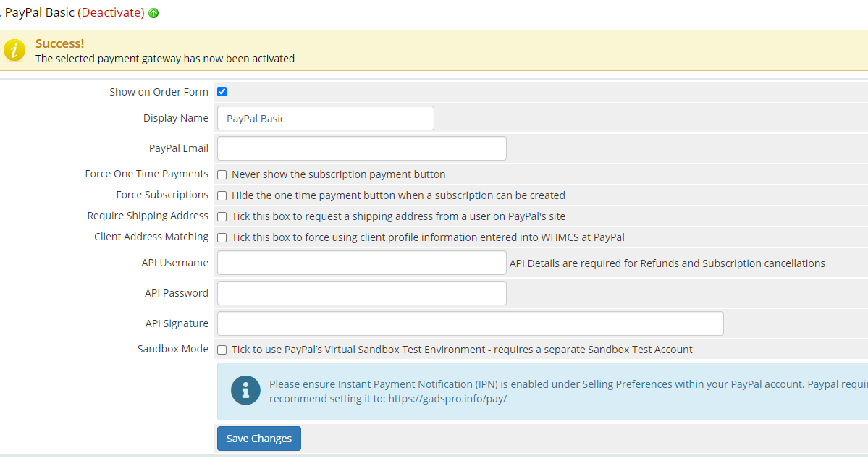The width and height of the screenshot is (868, 461).
Task: Click 'Never show the subscription payment button' text
Action: (x=338, y=174)
